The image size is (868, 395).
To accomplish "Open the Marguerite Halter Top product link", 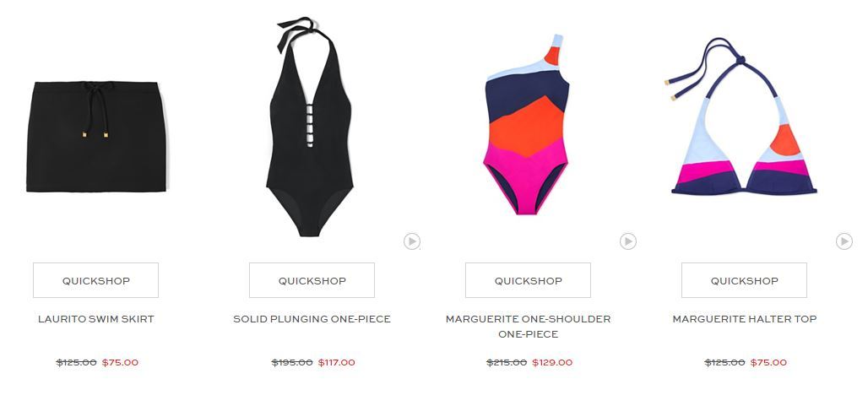I will click(x=745, y=319).
